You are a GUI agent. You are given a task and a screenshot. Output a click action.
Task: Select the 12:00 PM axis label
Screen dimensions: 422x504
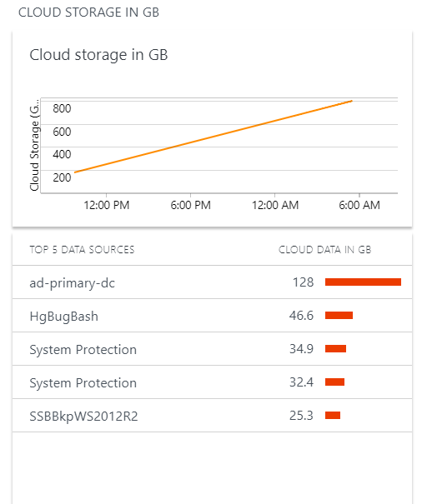[x=107, y=205]
